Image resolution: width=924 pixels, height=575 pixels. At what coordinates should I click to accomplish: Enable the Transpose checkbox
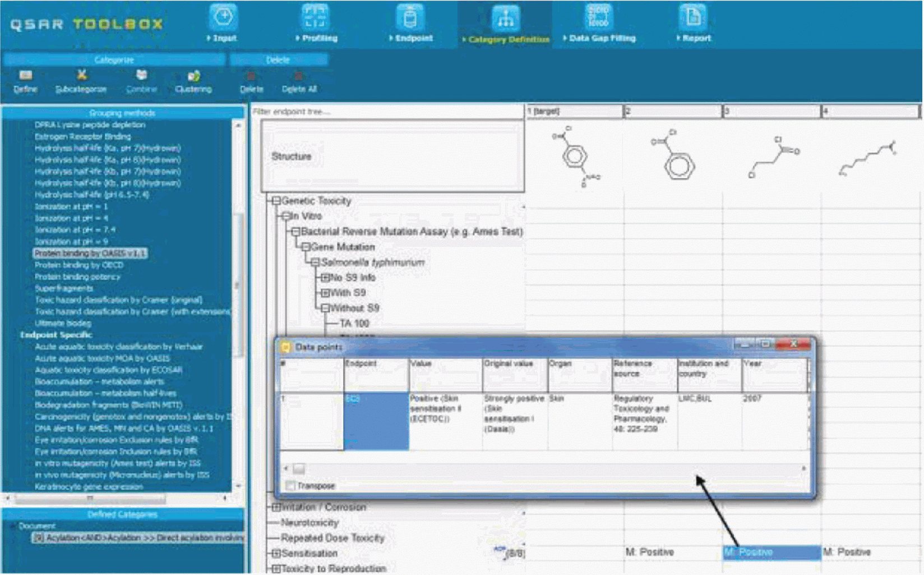tap(290, 486)
